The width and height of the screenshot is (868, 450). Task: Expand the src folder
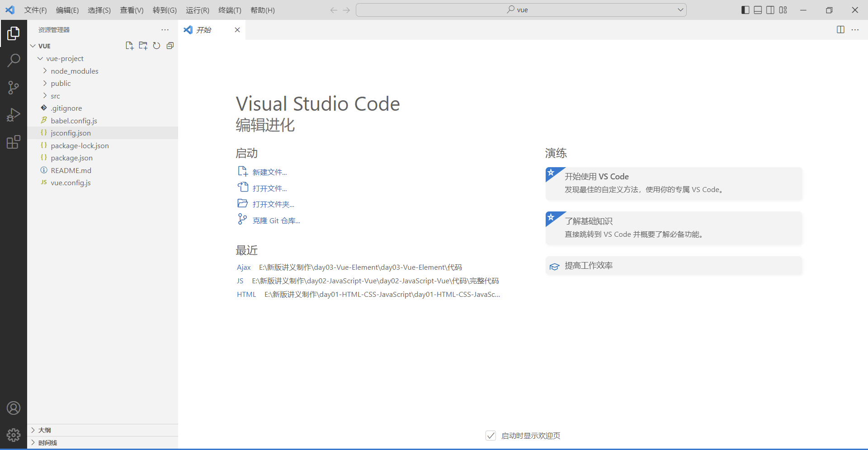(x=45, y=96)
